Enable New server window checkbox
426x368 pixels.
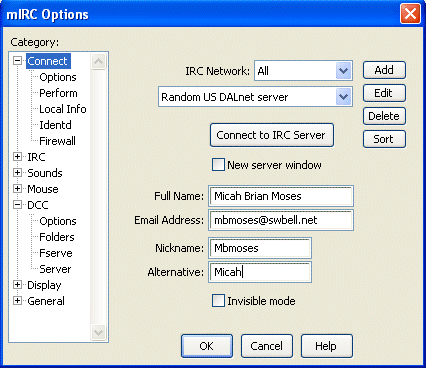[218, 165]
